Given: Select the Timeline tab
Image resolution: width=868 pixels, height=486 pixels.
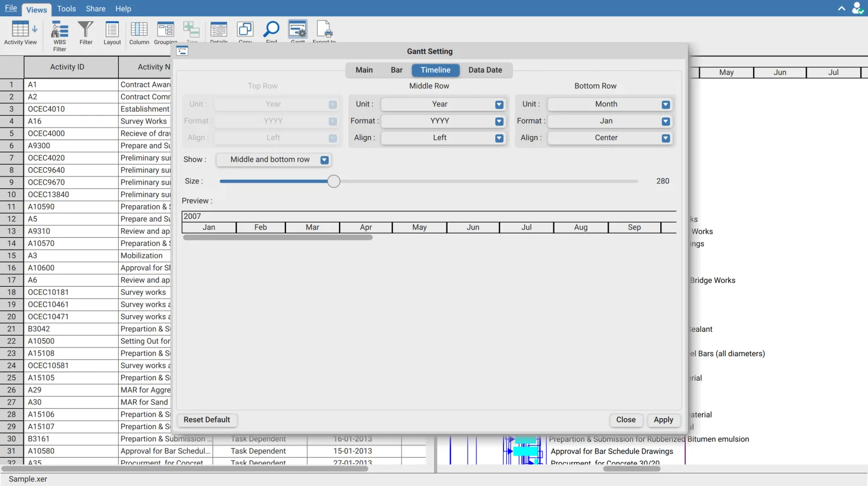Looking at the screenshot, I should pos(436,70).
